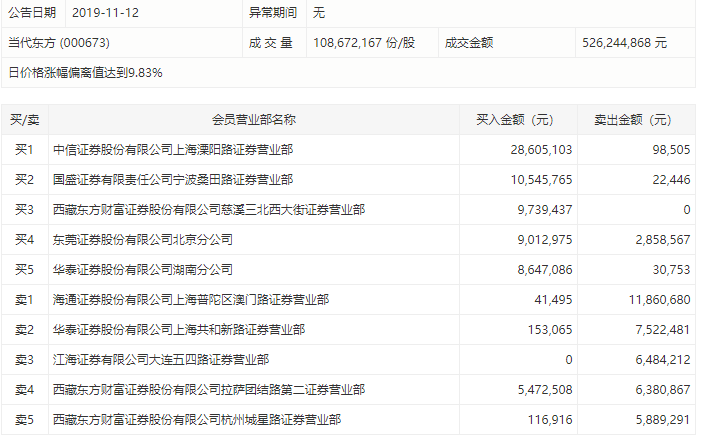This screenshot has height=438, width=701.
Task: Click the 卖4 rank cell
Action: pos(24,390)
